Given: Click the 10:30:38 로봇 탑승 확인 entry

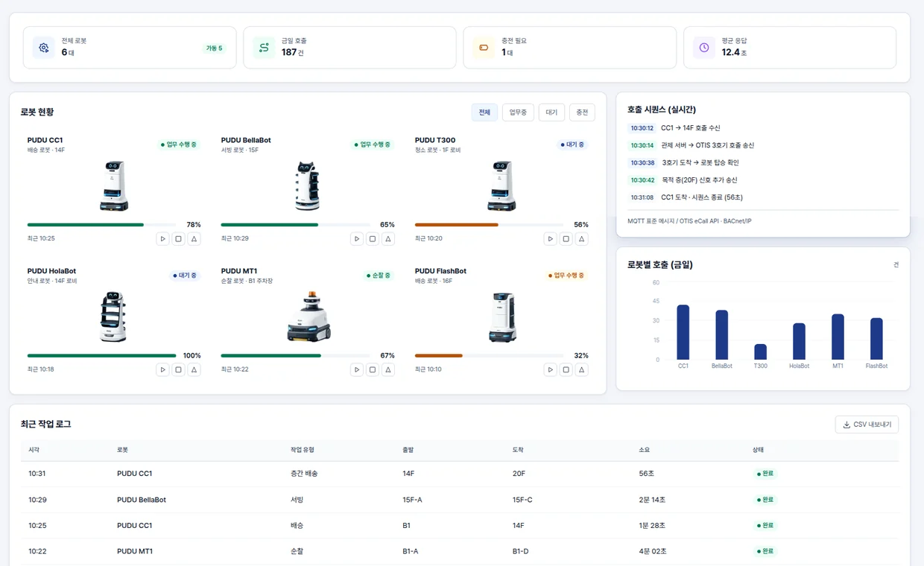Looking at the screenshot, I should 764,162.
